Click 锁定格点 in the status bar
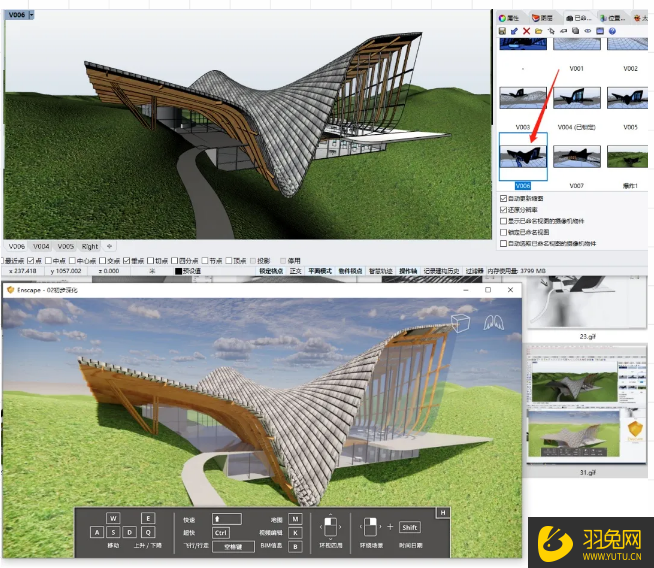 pos(270,271)
